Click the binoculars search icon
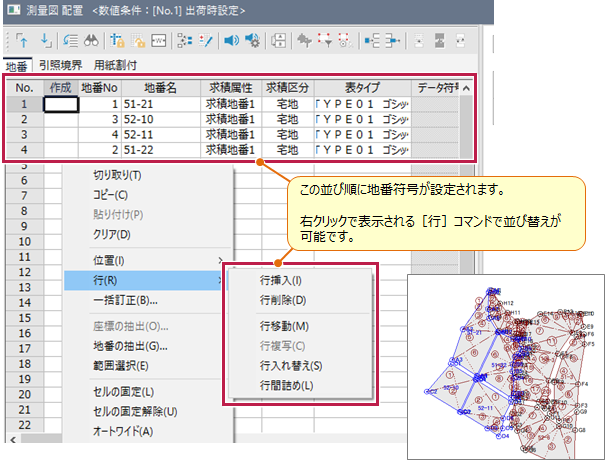The width and height of the screenshot is (605, 460). 89,41
